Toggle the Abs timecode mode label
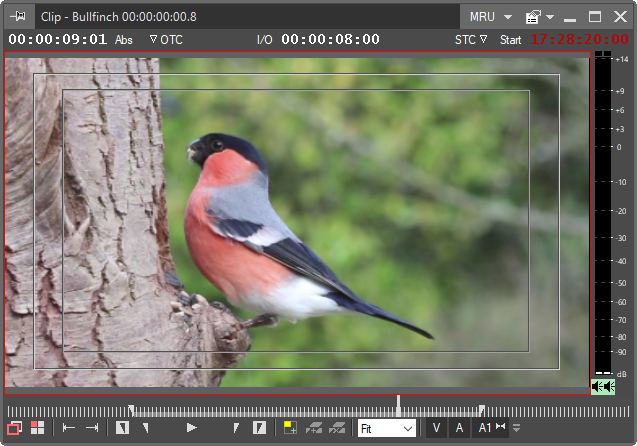Image resolution: width=637 pixels, height=446 pixels. tap(124, 40)
